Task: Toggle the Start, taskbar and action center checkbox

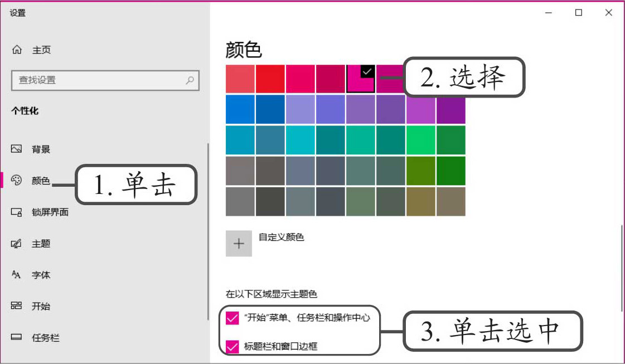Action: click(232, 318)
